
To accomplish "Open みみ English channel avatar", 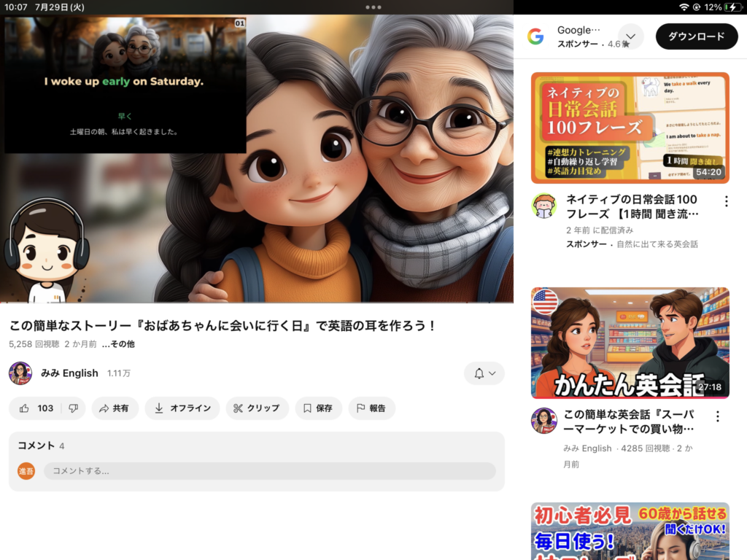I will coord(20,373).
